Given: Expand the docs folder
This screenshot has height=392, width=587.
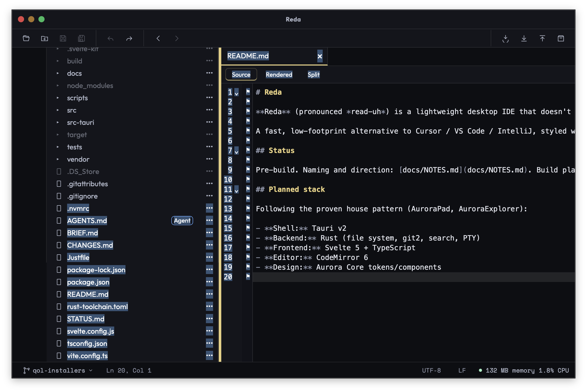Looking at the screenshot, I should point(58,73).
